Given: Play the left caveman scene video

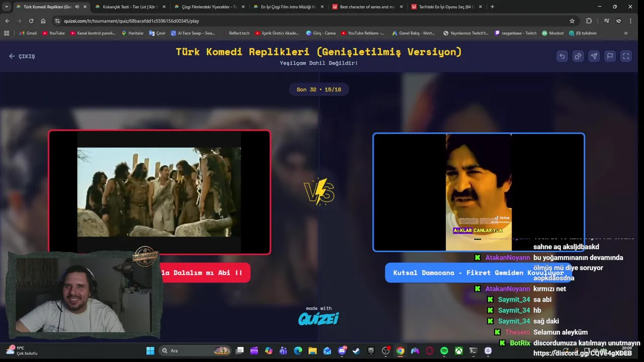Looking at the screenshot, I should click(x=159, y=192).
